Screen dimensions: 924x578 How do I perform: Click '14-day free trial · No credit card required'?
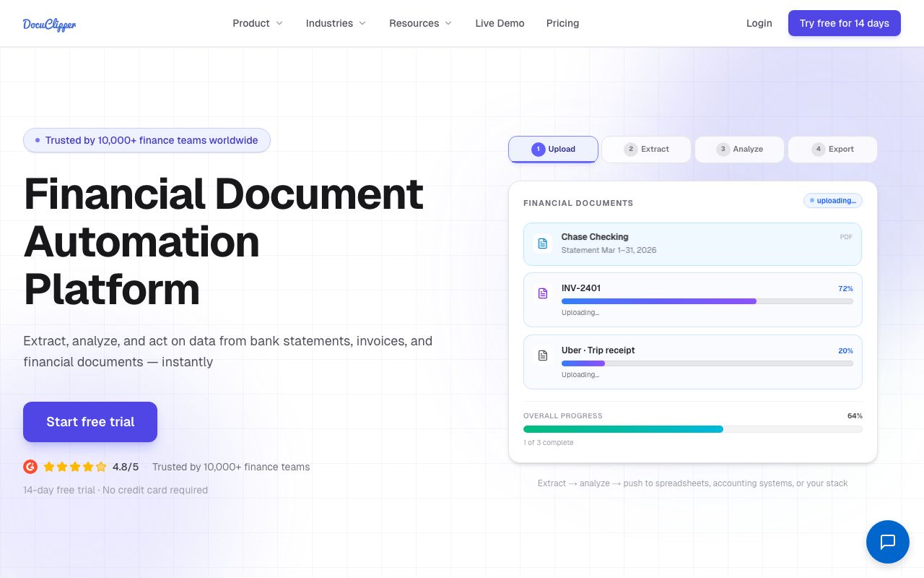coord(115,490)
